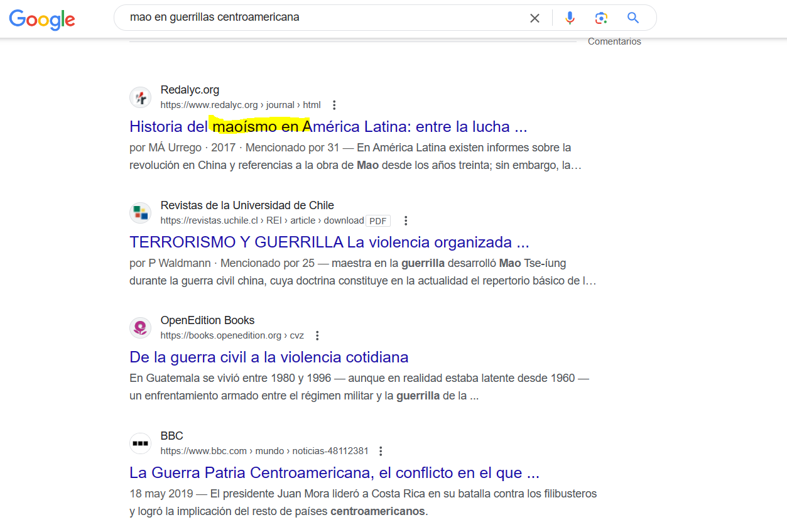Open the three-dot menu for the OpenEdition result
The height and width of the screenshot is (532, 787).
coord(317,335)
